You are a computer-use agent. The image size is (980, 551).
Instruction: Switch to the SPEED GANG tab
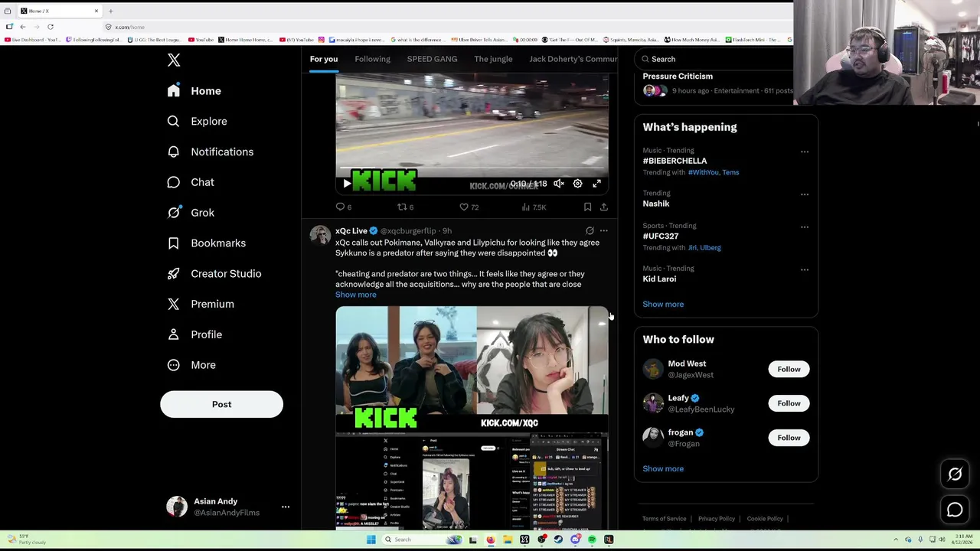[x=432, y=59]
